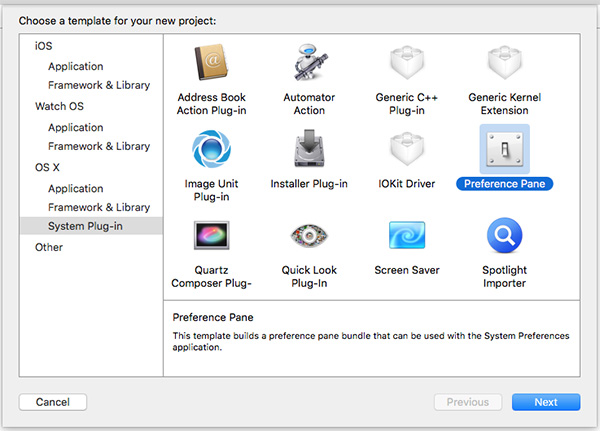Select the Quartz Composer Plug-in icon
Viewport: 600px width, 431px height.
point(211,235)
